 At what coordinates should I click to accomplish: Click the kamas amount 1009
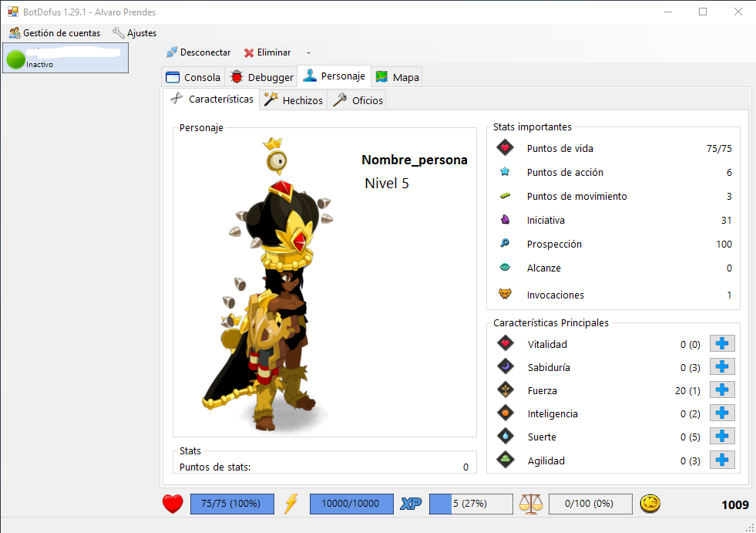tap(735, 505)
